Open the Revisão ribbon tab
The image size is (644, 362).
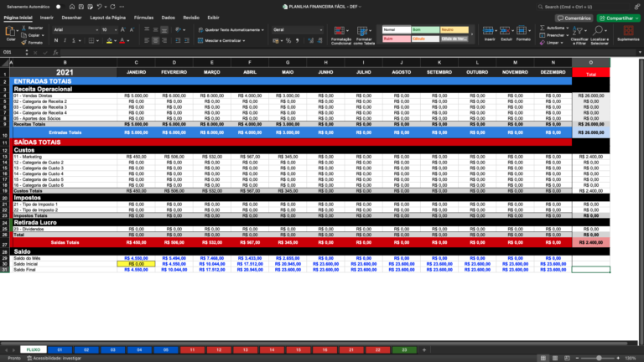click(191, 18)
